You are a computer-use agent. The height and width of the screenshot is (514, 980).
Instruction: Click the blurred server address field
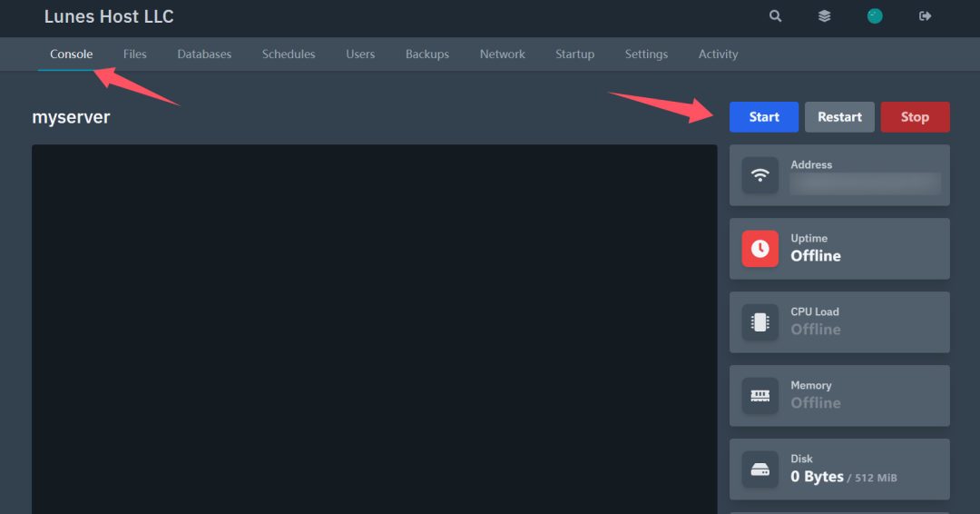pos(865,183)
